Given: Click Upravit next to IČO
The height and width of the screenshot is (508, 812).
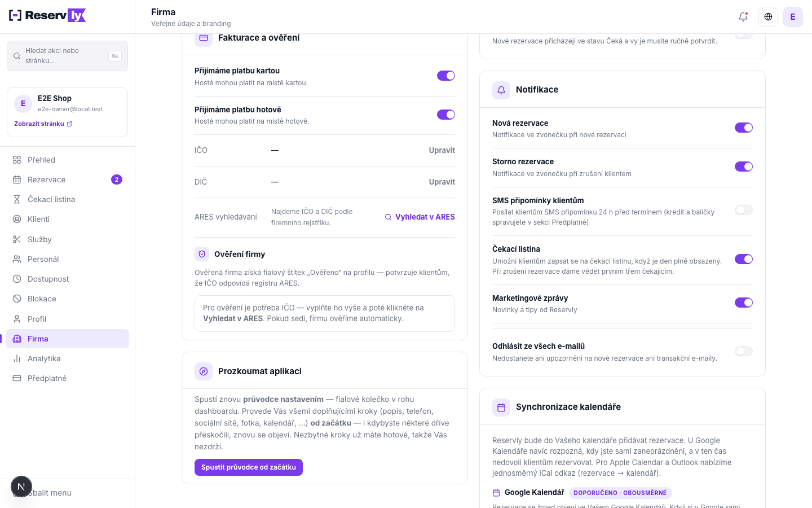Looking at the screenshot, I should [x=442, y=150].
